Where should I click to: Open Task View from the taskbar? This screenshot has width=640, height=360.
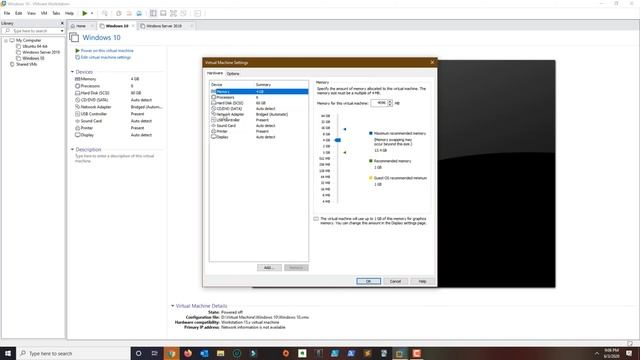click(x=155, y=353)
